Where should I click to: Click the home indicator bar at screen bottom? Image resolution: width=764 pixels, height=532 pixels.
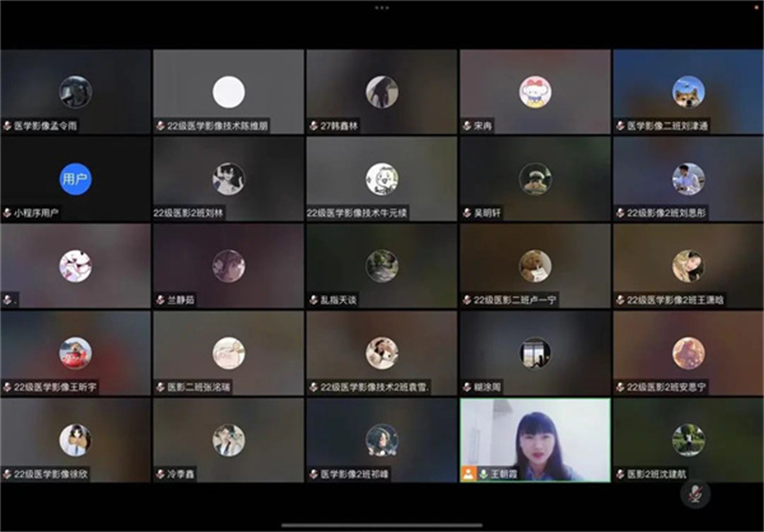tap(381, 524)
